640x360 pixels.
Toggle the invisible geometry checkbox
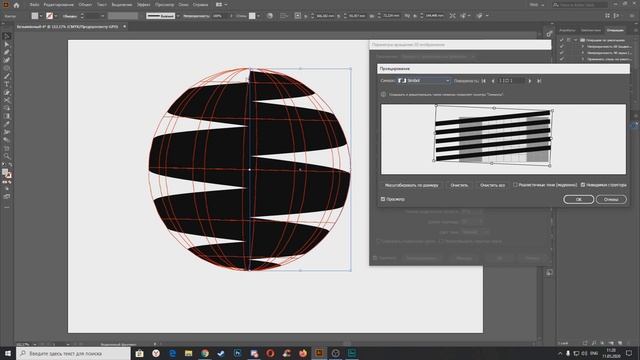point(583,185)
